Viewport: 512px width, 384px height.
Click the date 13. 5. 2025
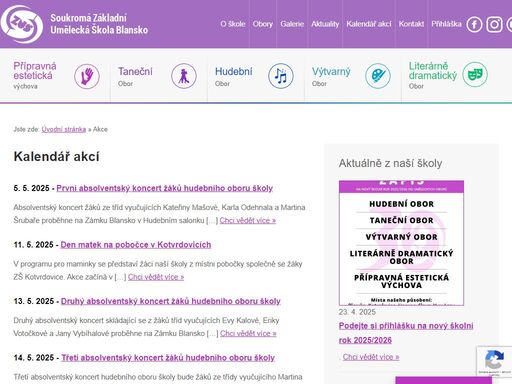(34, 301)
